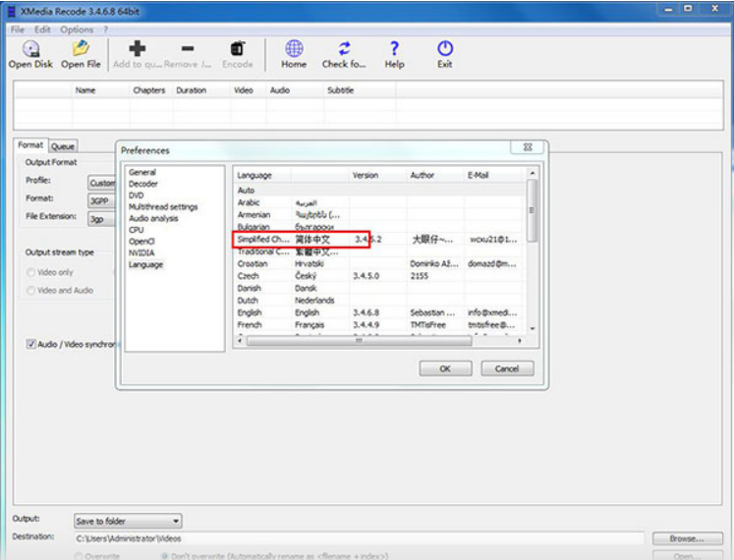
Task: Toggle the Audio / Video synchronization checkbox
Action: click(31, 345)
